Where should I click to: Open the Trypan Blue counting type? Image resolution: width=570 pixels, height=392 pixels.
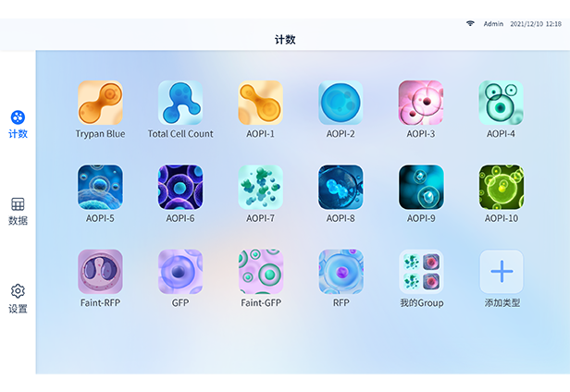pos(100,103)
